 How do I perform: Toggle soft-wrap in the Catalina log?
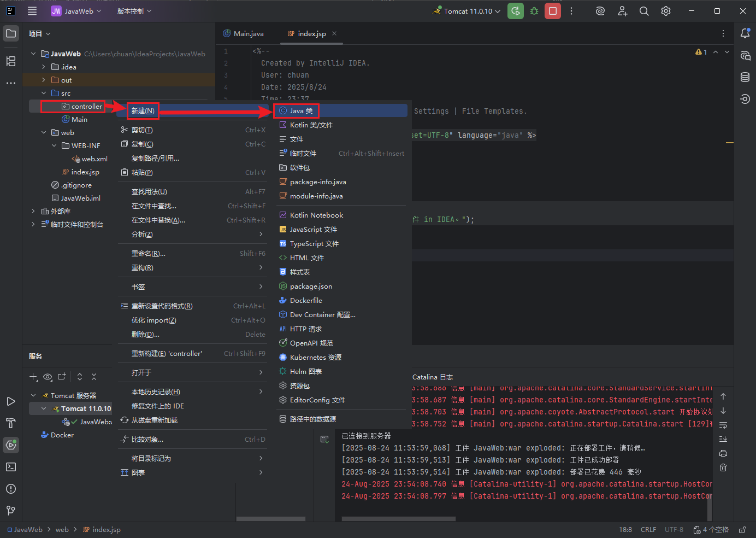[x=723, y=425]
